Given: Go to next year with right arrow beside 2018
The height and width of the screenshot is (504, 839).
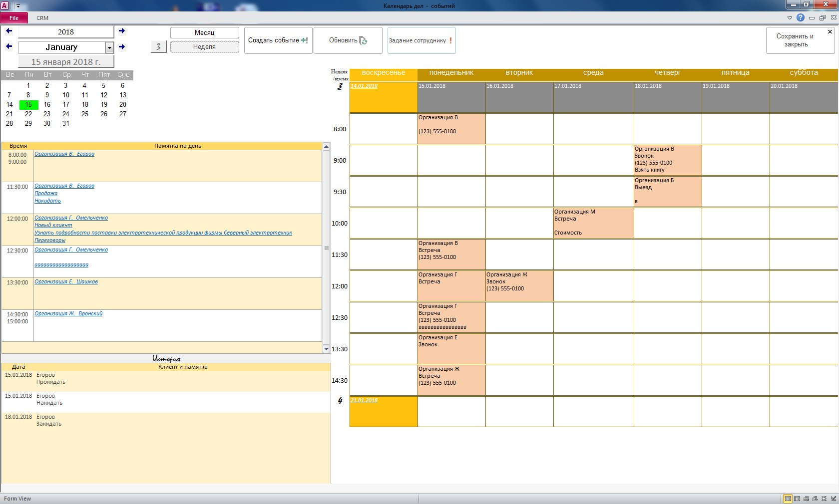Looking at the screenshot, I should (x=122, y=31).
